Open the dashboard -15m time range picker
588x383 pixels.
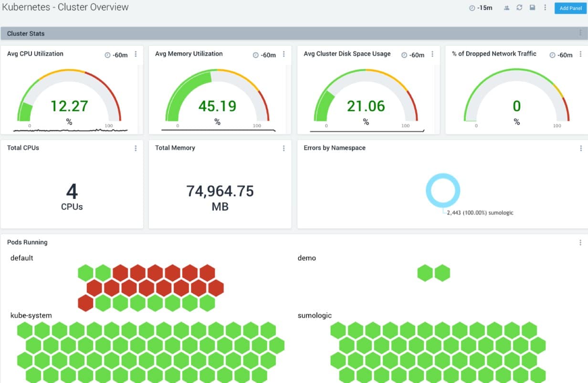point(481,8)
